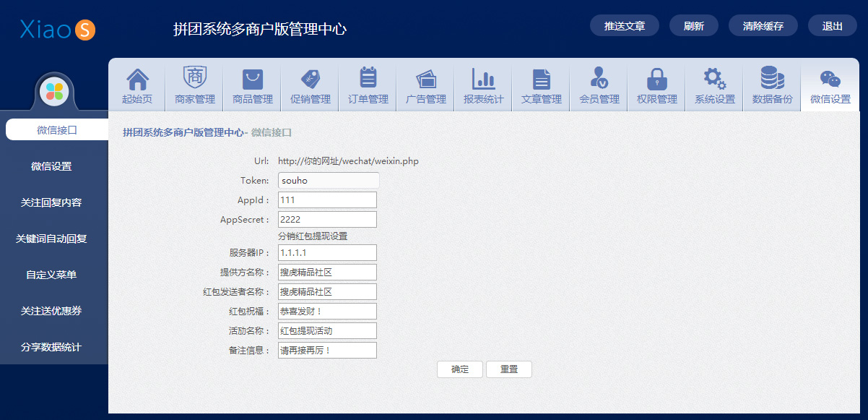Open 文章管理 document icon
868x420 pixels.
[x=542, y=79]
